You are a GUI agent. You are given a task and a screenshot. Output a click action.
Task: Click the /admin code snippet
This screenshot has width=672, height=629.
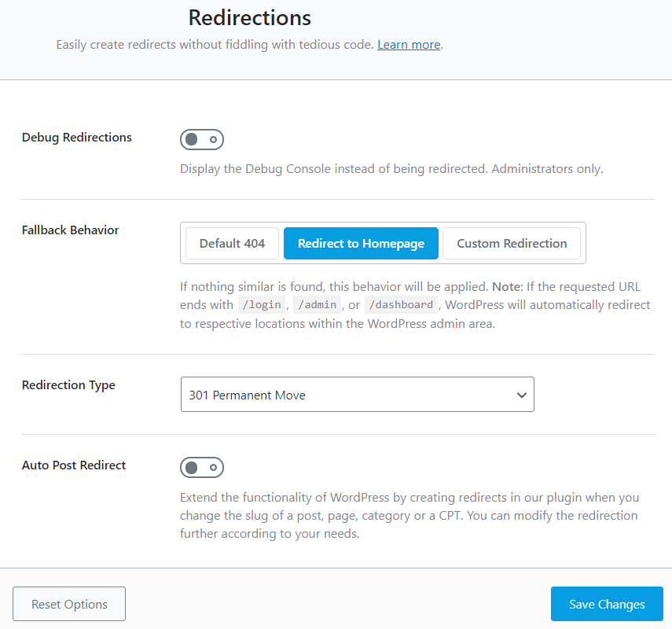[x=318, y=305]
